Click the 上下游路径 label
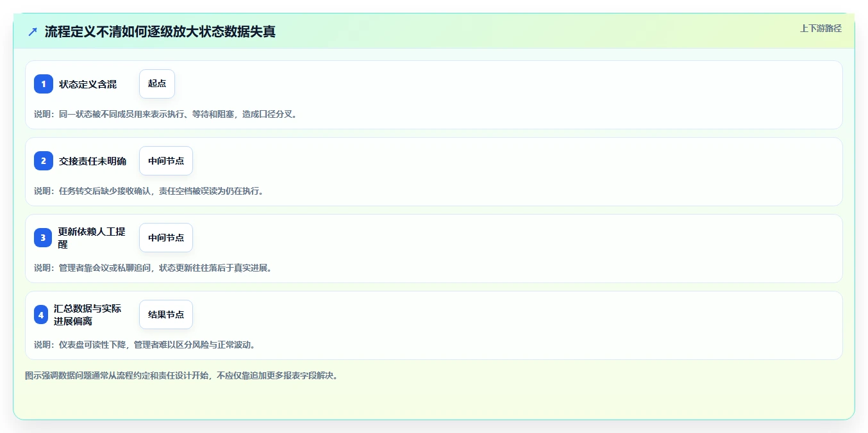The height and width of the screenshot is (433, 868). pos(821,28)
